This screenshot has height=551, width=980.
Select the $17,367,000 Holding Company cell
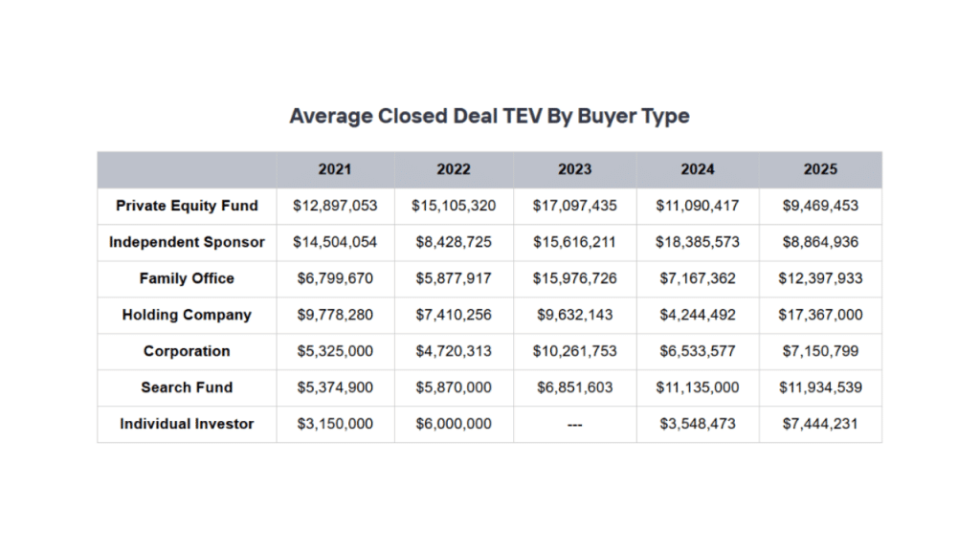[820, 315]
